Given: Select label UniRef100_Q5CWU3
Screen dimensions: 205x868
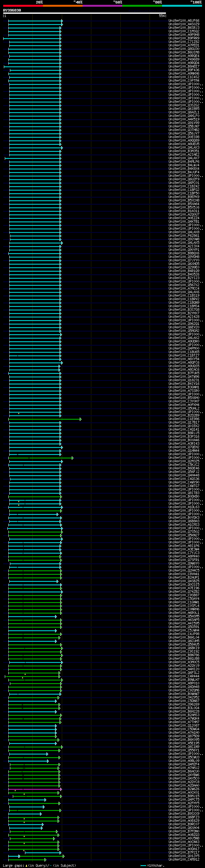Looking at the screenshot, I should coord(184,757).
